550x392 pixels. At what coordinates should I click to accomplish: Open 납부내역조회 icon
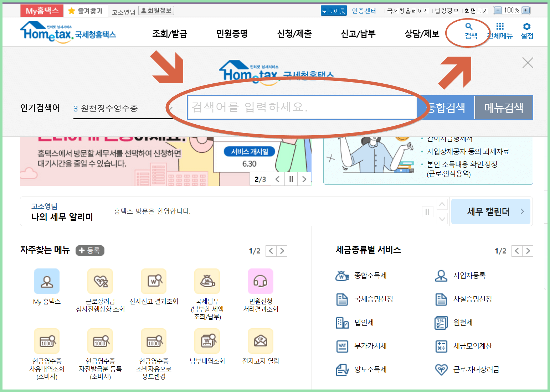pos(207,341)
